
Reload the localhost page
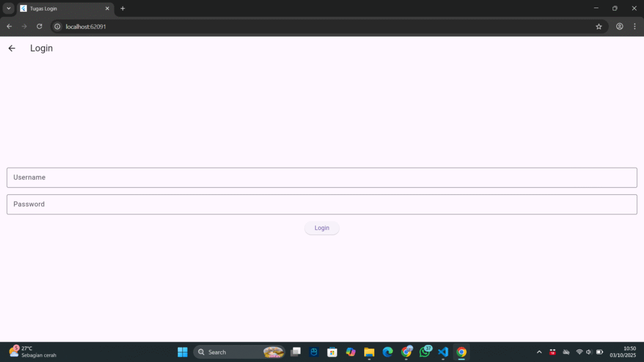click(x=40, y=26)
